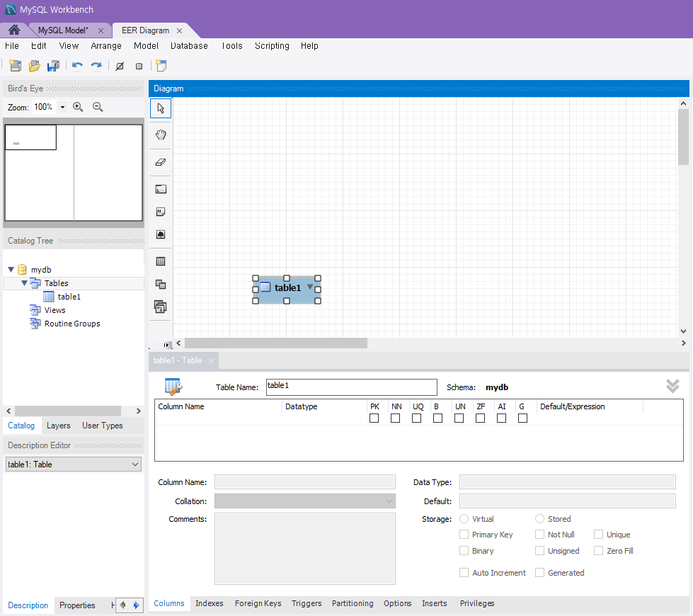This screenshot has height=616, width=693.
Task: Toggle the AI column checkbox
Action: pyautogui.click(x=502, y=418)
